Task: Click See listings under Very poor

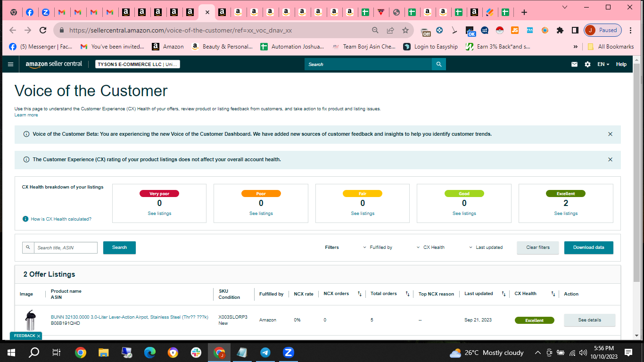Action: coord(159,214)
